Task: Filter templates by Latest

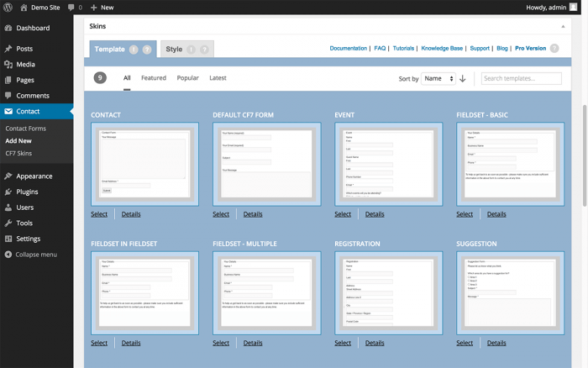Action: tap(218, 78)
